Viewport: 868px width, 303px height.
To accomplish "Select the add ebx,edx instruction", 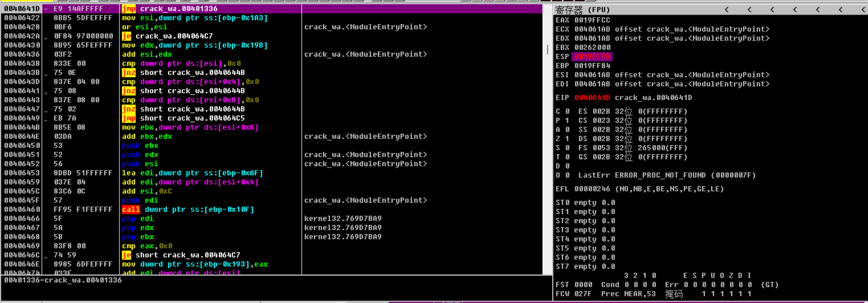I will (147, 136).
